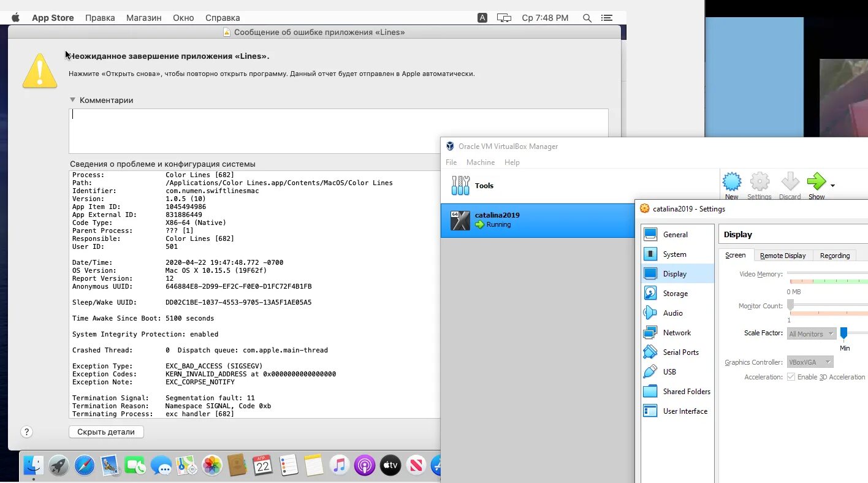Select Screen tab in Display settings

click(x=736, y=256)
